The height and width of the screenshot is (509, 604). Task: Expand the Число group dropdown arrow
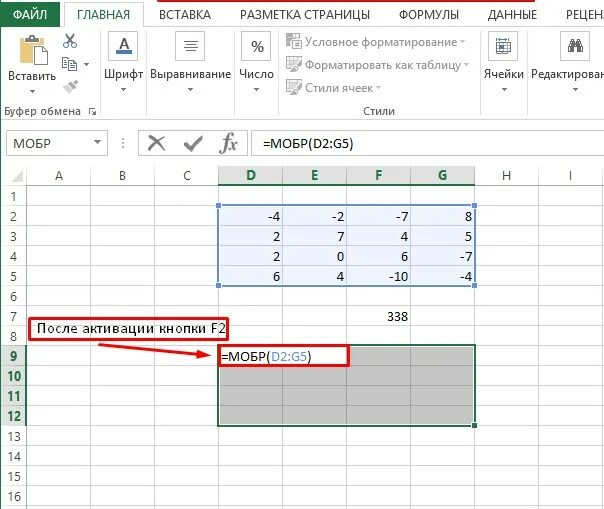(x=256, y=89)
